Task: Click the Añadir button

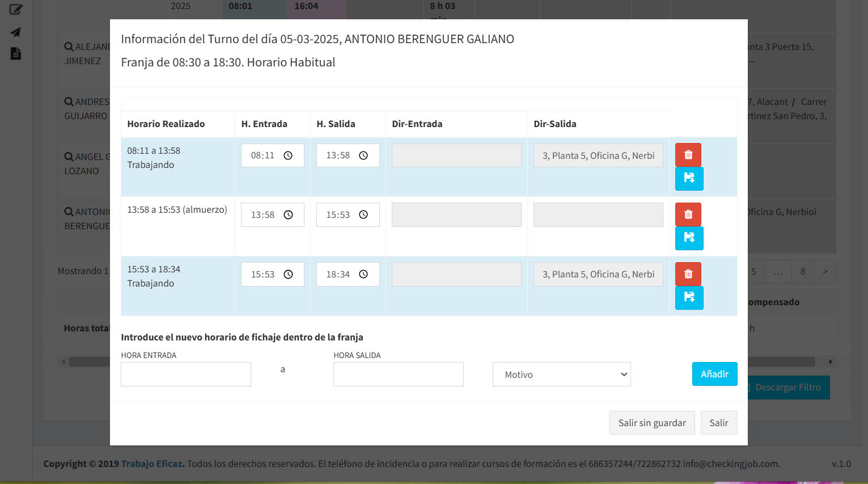Action: coord(714,374)
